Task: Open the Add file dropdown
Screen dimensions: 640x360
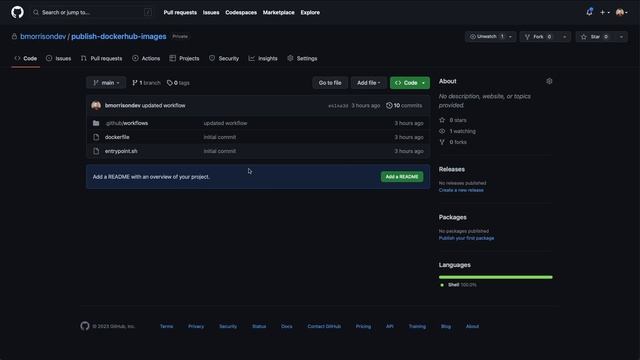Action: 369,83
